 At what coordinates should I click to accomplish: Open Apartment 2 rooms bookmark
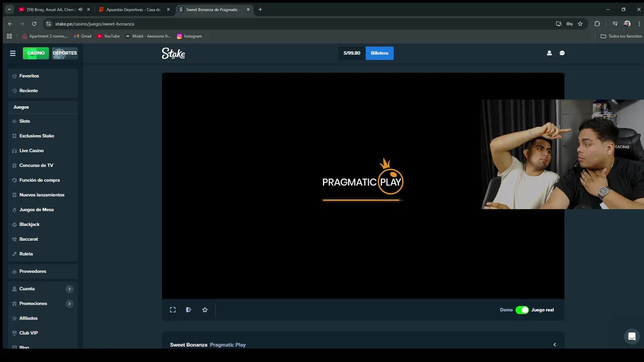(44, 36)
